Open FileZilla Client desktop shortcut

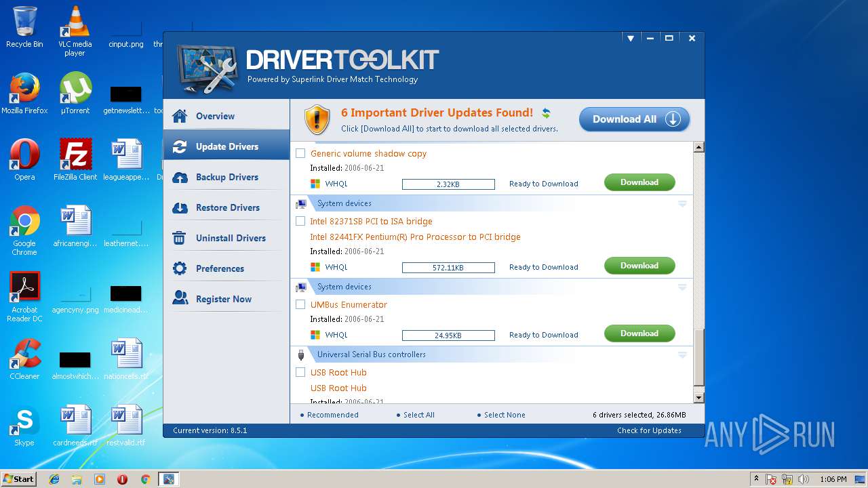click(x=75, y=160)
